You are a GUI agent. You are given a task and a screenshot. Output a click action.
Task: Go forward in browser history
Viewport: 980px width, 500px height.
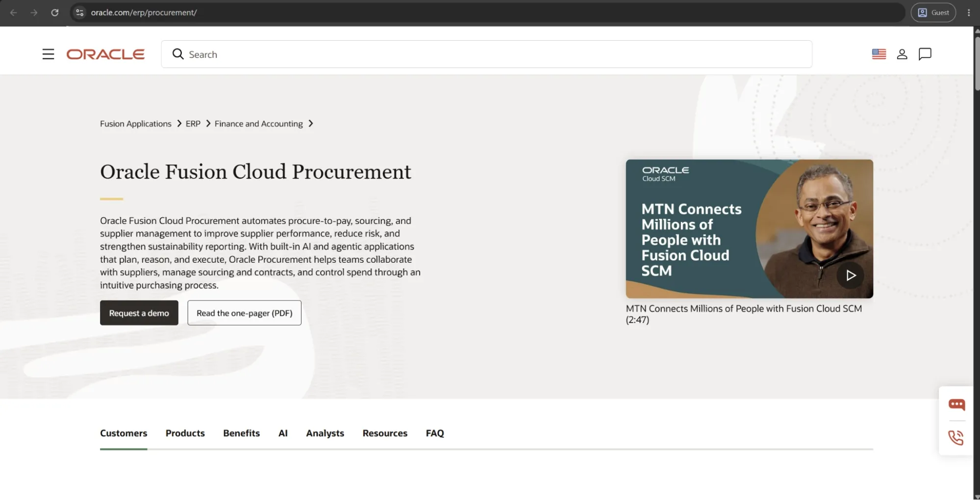pos(34,12)
